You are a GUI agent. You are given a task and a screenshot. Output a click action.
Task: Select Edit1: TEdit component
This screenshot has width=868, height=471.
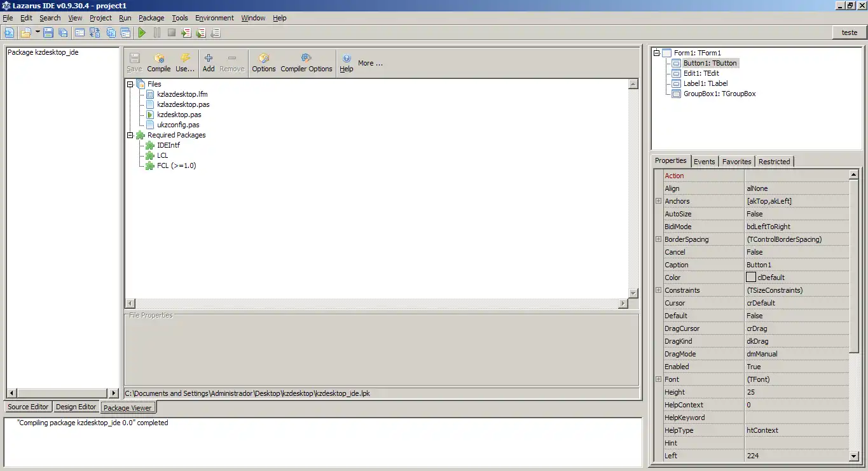[701, 73]
